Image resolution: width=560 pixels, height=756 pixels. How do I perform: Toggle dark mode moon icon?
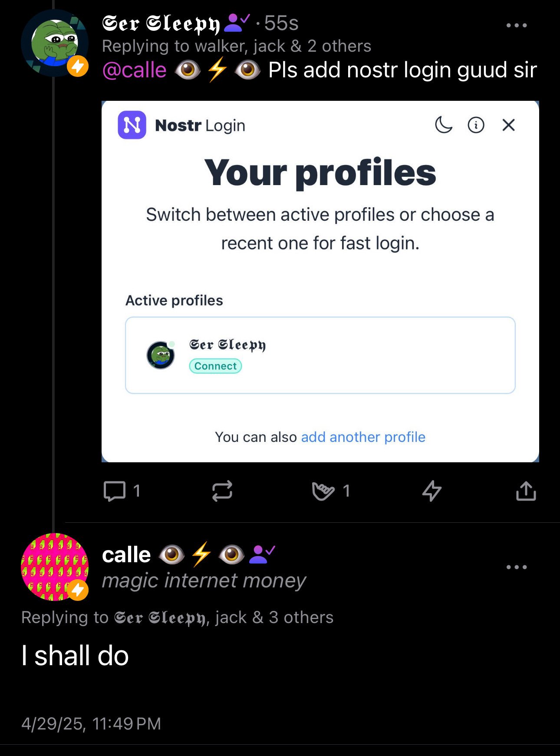[444, 125]
